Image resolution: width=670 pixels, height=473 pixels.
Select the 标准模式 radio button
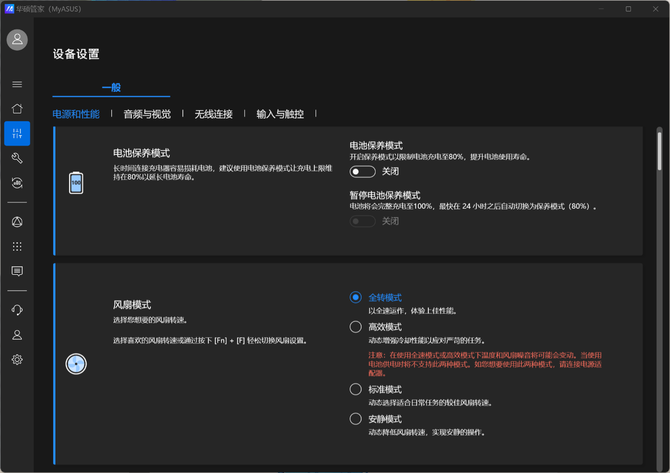point(356,389)
